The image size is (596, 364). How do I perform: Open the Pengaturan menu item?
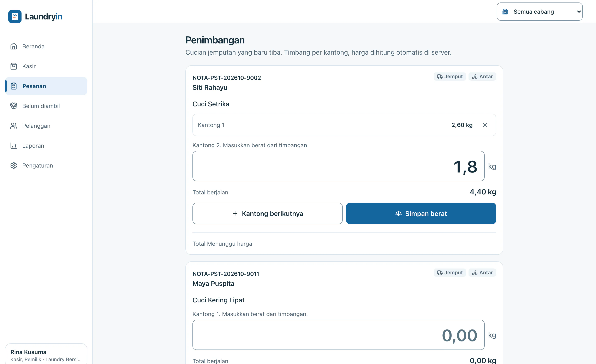pos(46,165)
